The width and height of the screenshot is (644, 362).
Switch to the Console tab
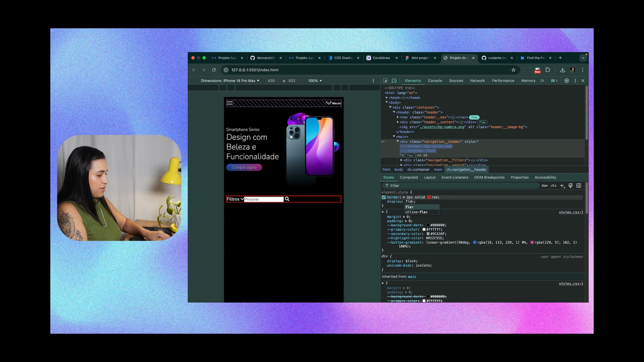tap(435, 81)
